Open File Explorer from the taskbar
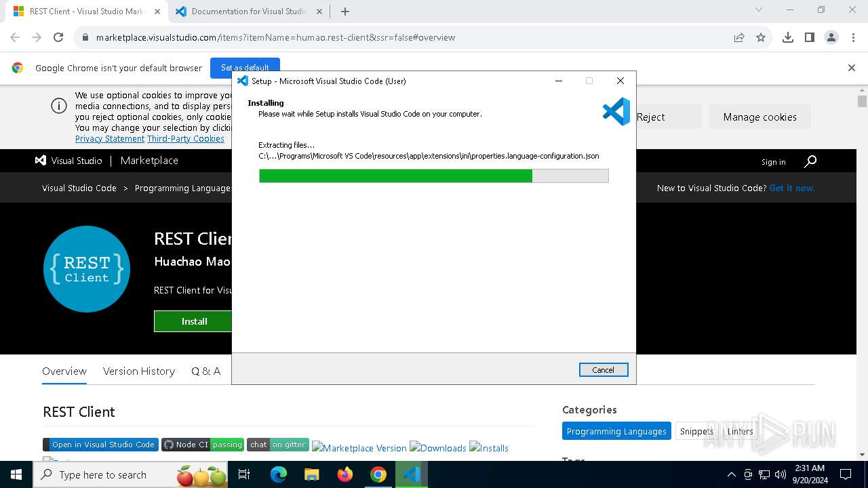Screen dimensions: 868x488 click(x=312, y=474)
